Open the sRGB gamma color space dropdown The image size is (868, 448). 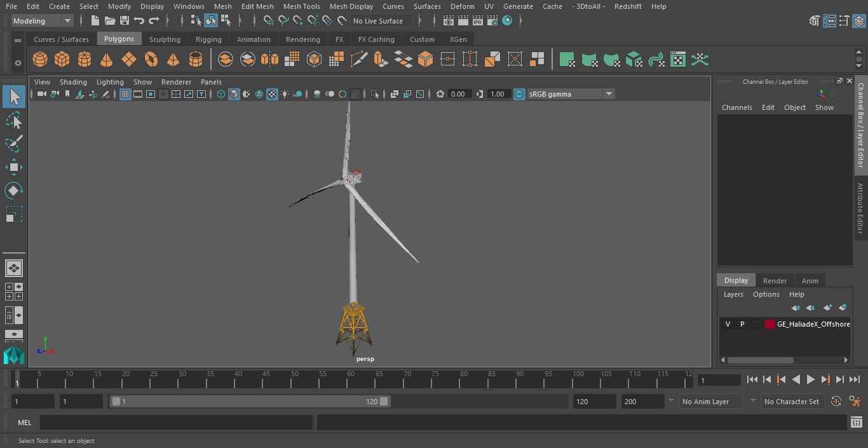pyautogui.click(x=571, y=94)
